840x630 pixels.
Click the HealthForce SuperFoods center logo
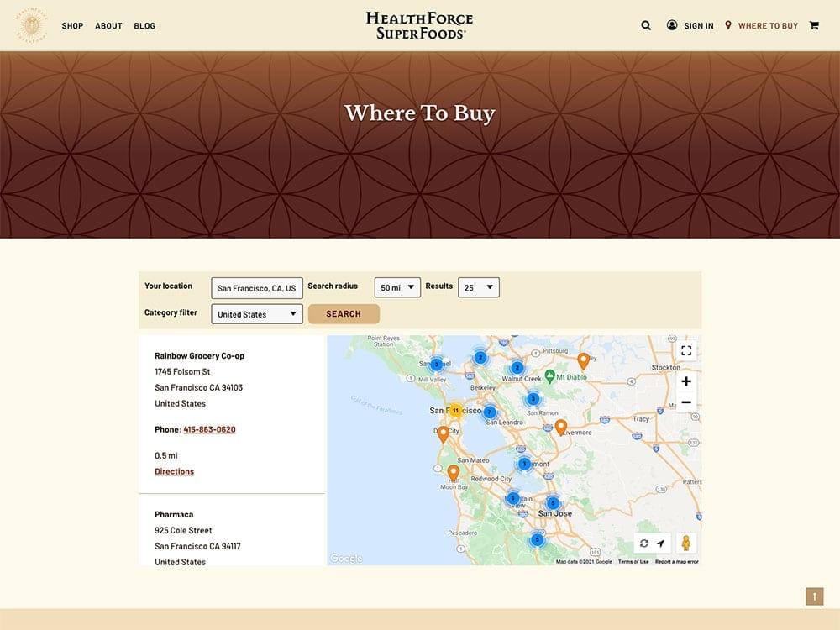click(419, 25)
